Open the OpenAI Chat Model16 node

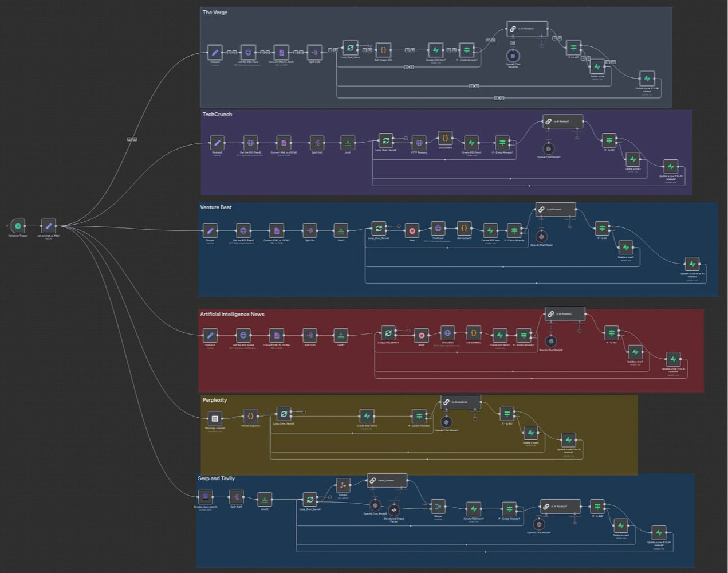513,56
